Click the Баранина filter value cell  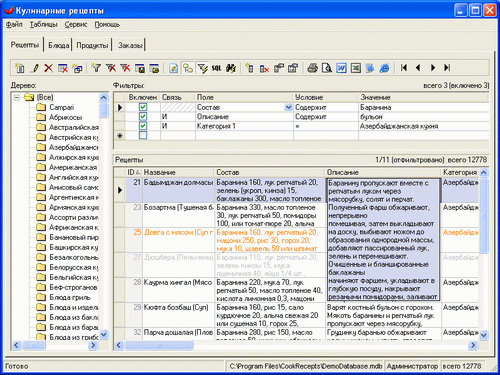click(423, 107)
